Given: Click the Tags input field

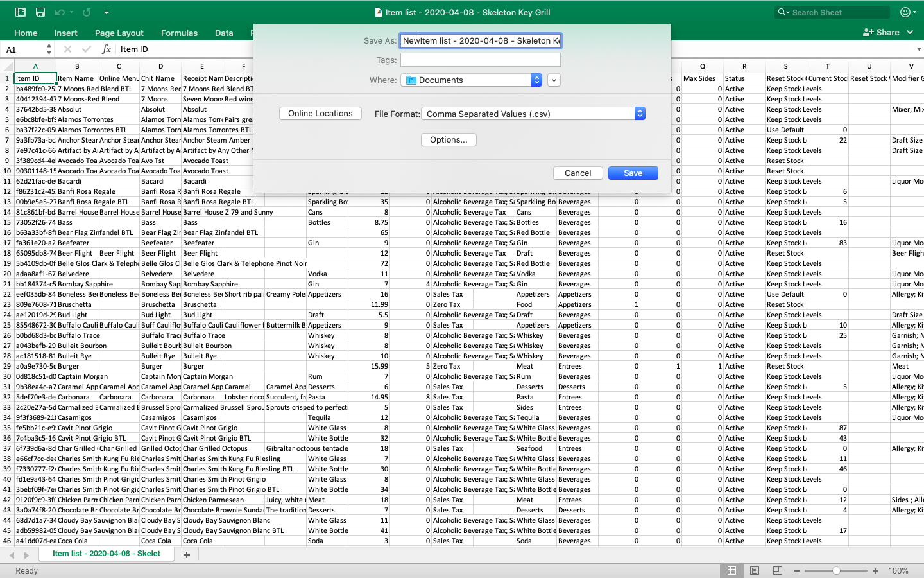Looking at the screenshot, I should (x=481, y=60).
